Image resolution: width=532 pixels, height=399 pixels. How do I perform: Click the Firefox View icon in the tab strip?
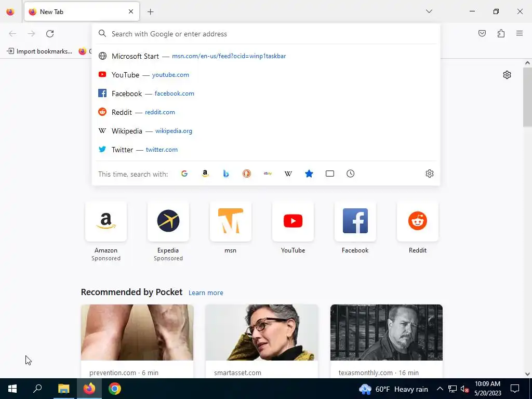[10, 12]
